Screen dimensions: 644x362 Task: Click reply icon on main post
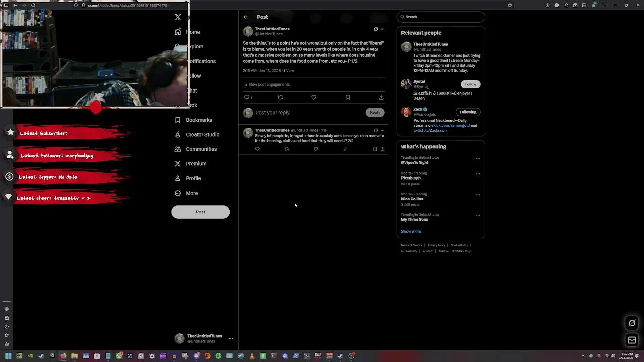tap(247, 97)
